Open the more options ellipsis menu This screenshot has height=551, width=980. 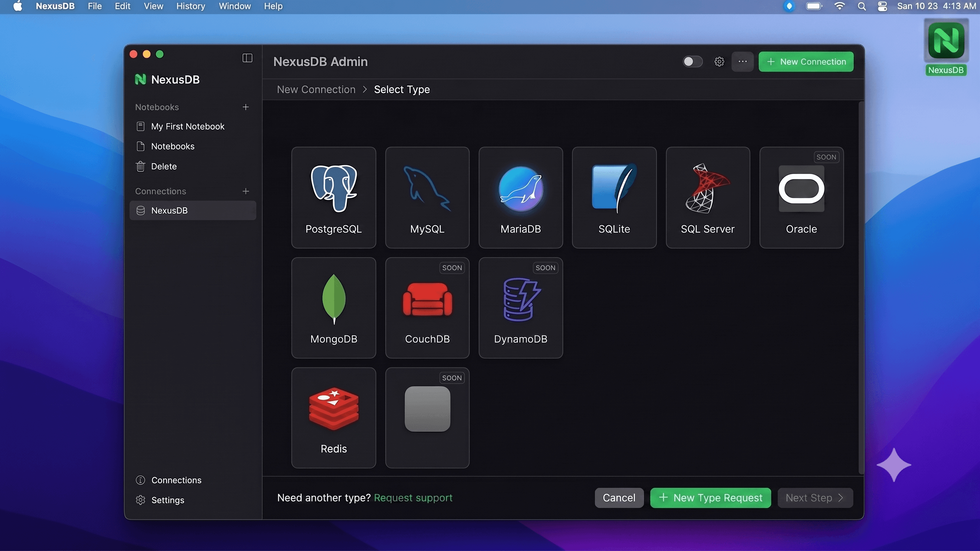(742, 62)
